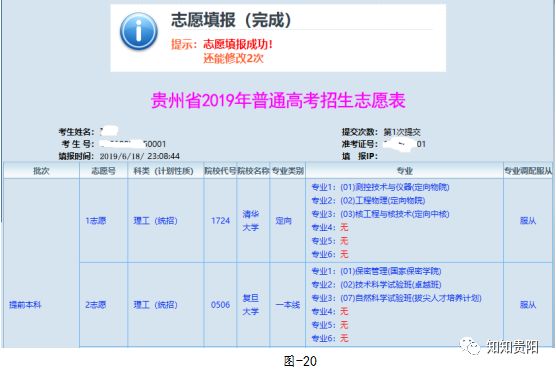Click the 填报IP label
Image resolution: width=556 pixels, height=371 pixels.
click(359, 156)
